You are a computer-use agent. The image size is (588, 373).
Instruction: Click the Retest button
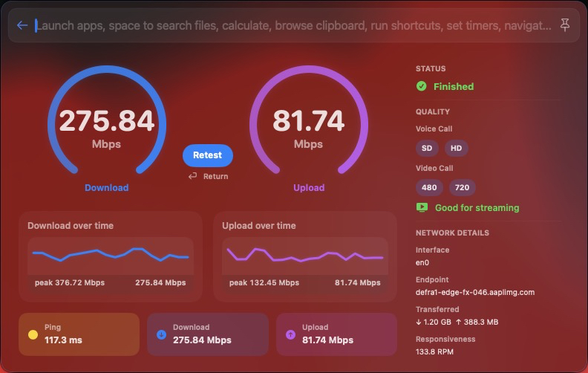pyautogui.click(x=208, y=155)
